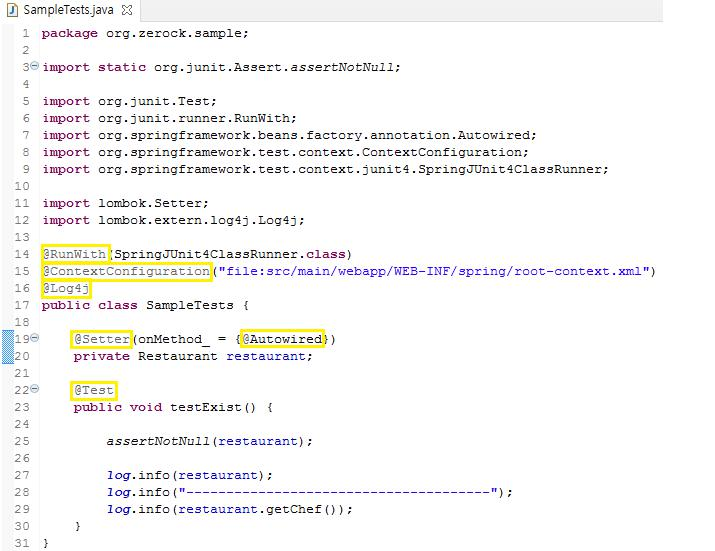715x551 pixels.
Task: Collapse the import block at line 3
Action: (x=34, y=66)
